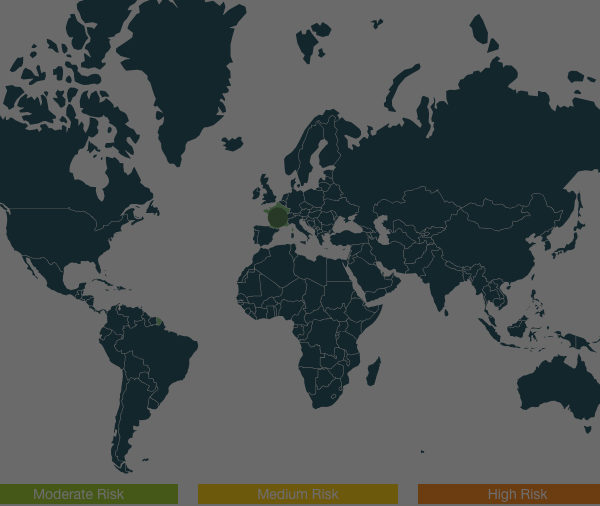Screen dimensions: 600x506
Task: Click Greenland on the map
Action: click(180, 70)
